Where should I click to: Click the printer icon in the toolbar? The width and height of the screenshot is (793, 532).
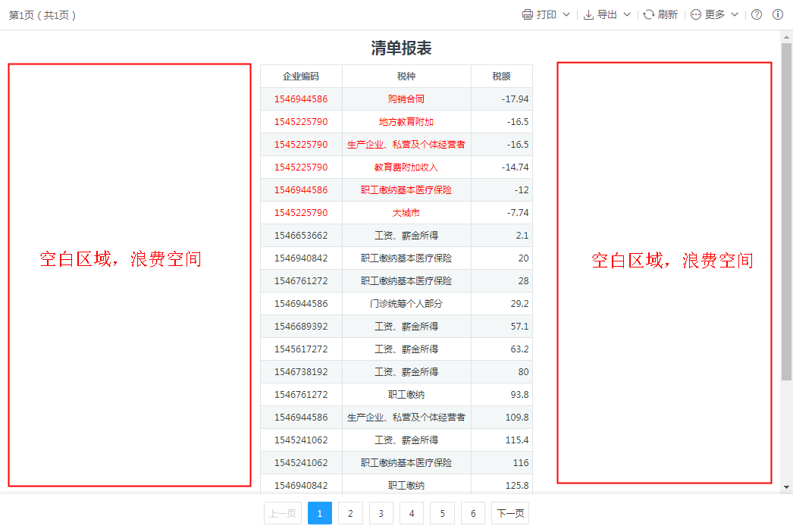[528, 15]
